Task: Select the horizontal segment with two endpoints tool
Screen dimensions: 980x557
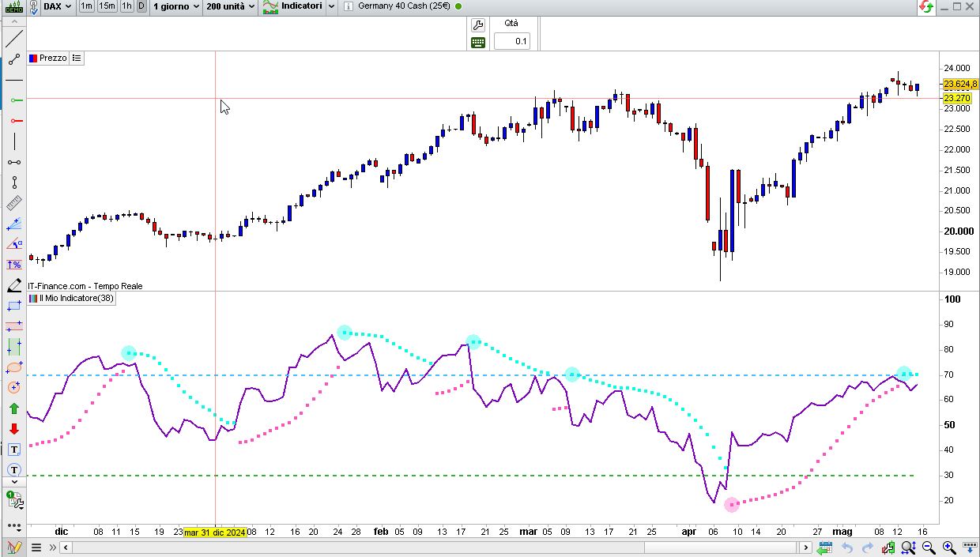Action: pos(14,162)
